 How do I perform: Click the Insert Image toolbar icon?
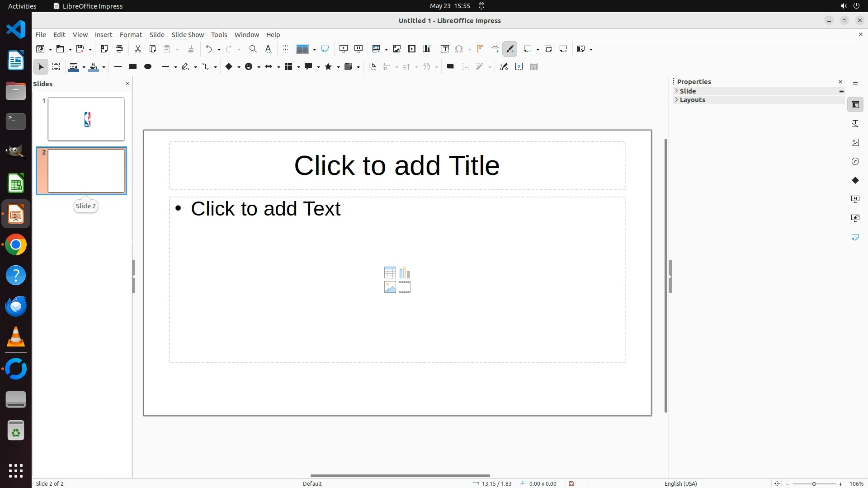397,49
